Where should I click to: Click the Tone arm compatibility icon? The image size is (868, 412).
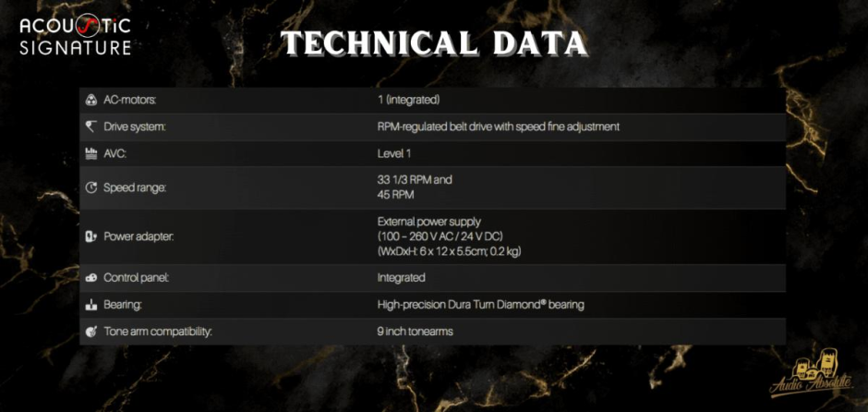tap(90, 331)
